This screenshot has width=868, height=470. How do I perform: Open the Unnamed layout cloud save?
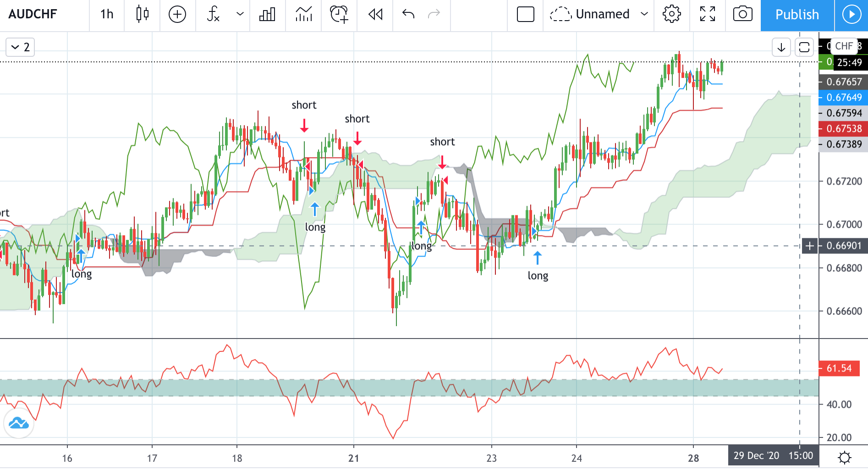pyautogui.click(x=590, y=14)
